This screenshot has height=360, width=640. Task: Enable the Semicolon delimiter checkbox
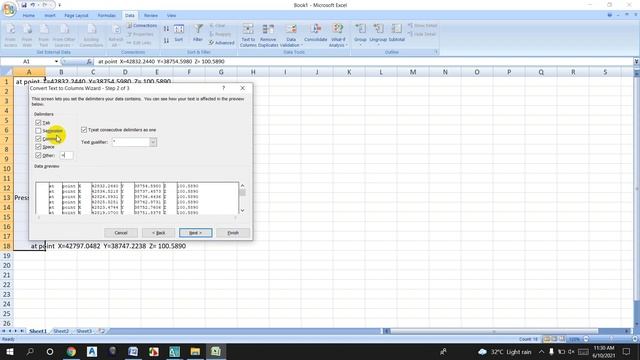point(38,131)
